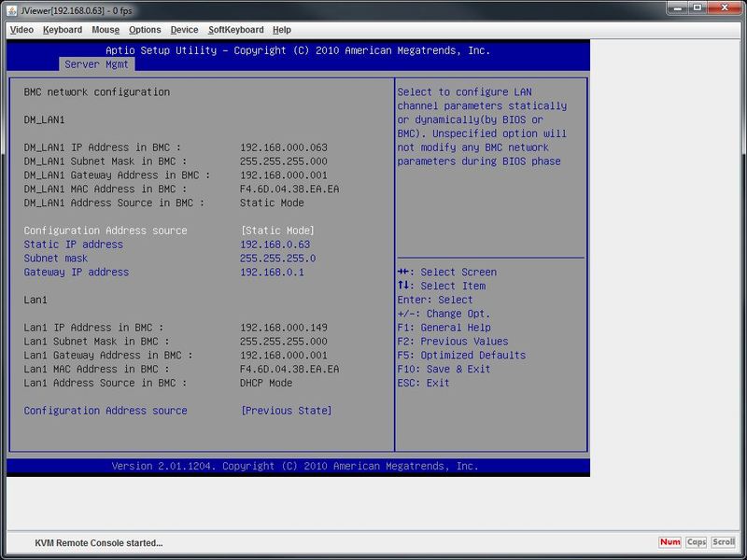Toggle the Num lock indicator
This screenshot has height=560, width=747.
pos(669,542)
